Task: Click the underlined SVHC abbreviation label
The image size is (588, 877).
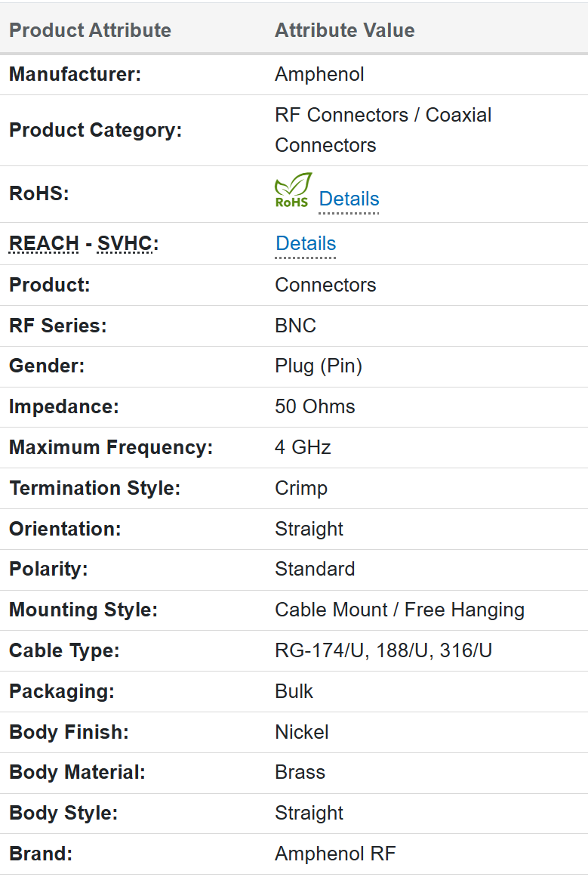Action: pos(125,243)
